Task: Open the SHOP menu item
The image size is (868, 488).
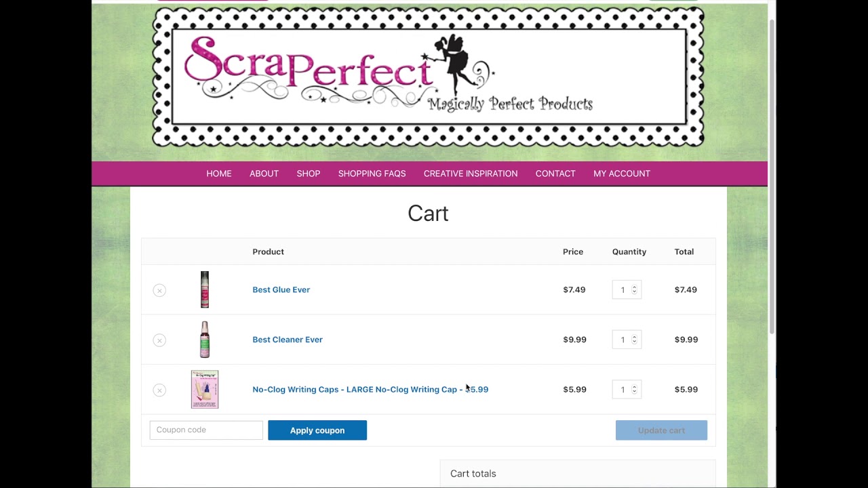Action: click(309, 174)
